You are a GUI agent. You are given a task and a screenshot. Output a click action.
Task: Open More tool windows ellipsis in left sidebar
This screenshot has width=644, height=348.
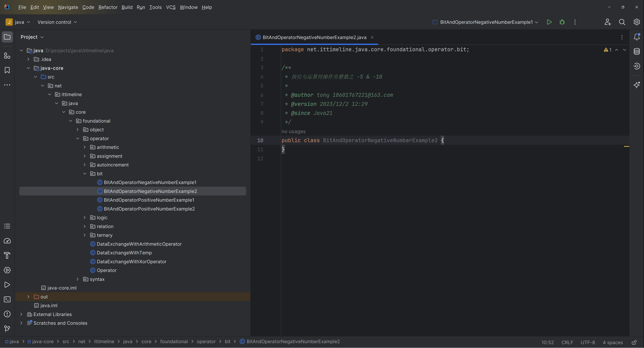7,85
